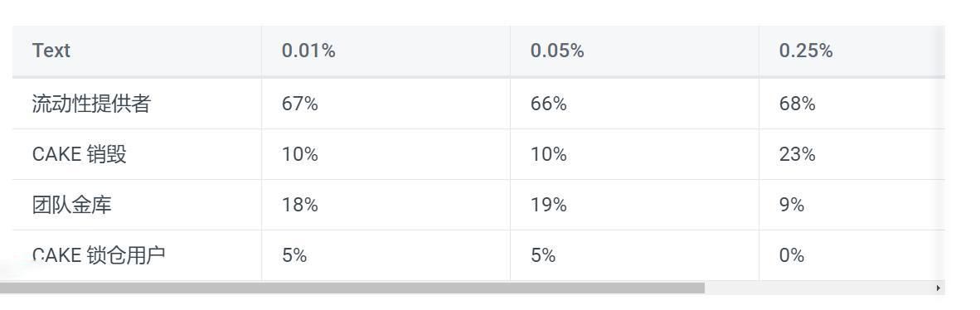Click the CAKE 锁仓用户 row label
Image resolution: width=980 pixels, height=310 pixels.
tap(99, 255)
